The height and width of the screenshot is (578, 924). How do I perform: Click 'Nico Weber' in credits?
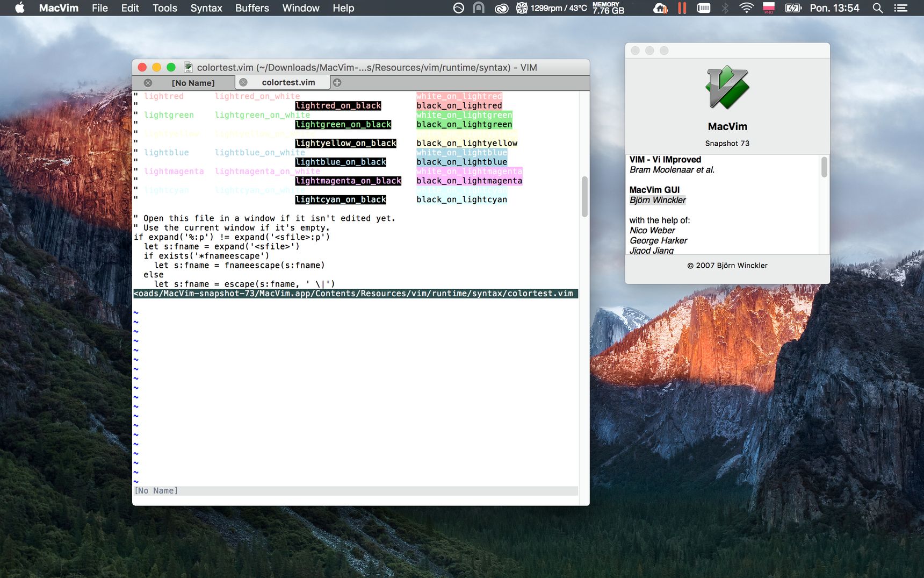point(652,231)
